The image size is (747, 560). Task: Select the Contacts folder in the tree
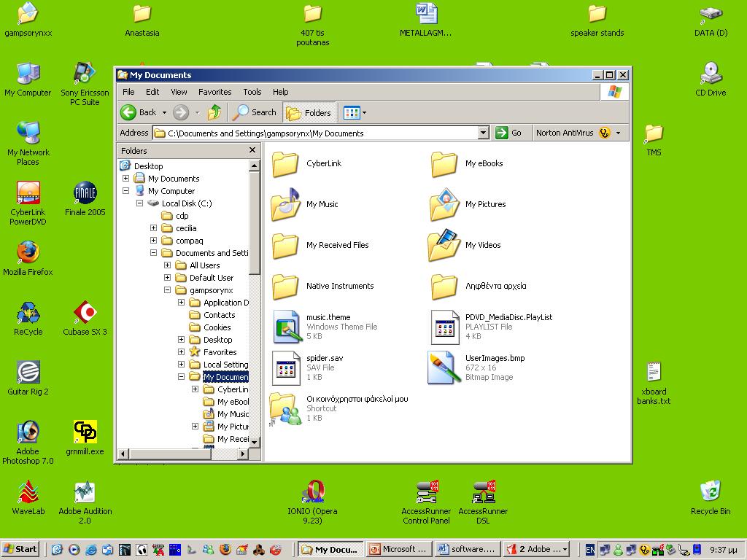click(x=219, y=315)
